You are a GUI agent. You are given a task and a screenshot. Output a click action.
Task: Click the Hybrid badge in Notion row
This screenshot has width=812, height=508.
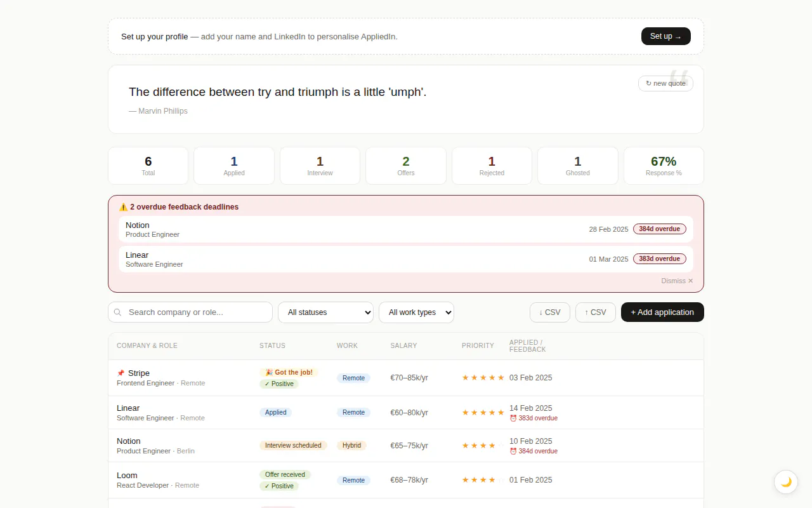[351, 446]
